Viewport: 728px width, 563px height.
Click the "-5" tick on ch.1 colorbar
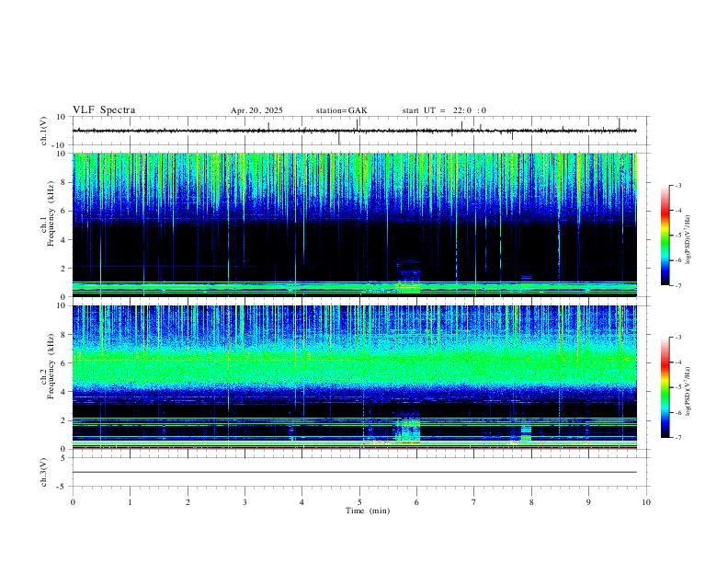point(677,236)
